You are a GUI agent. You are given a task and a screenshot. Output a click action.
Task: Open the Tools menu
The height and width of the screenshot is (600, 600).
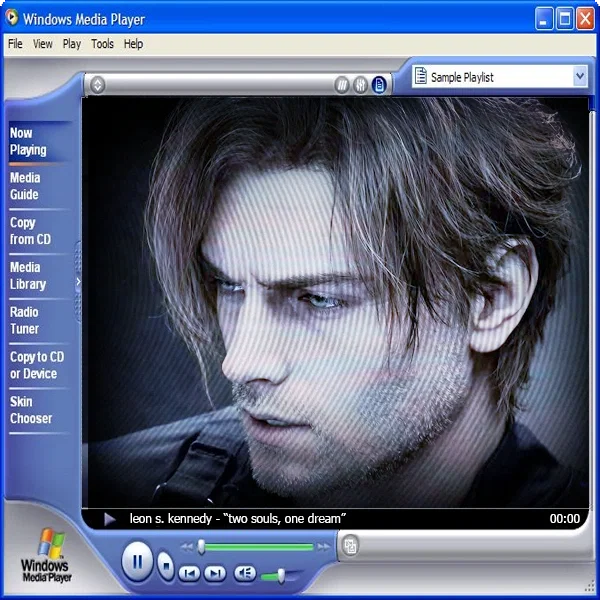coord(102,44)
